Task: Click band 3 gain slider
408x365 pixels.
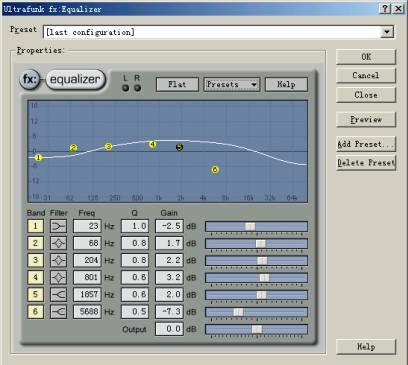Action: (256, 261)
